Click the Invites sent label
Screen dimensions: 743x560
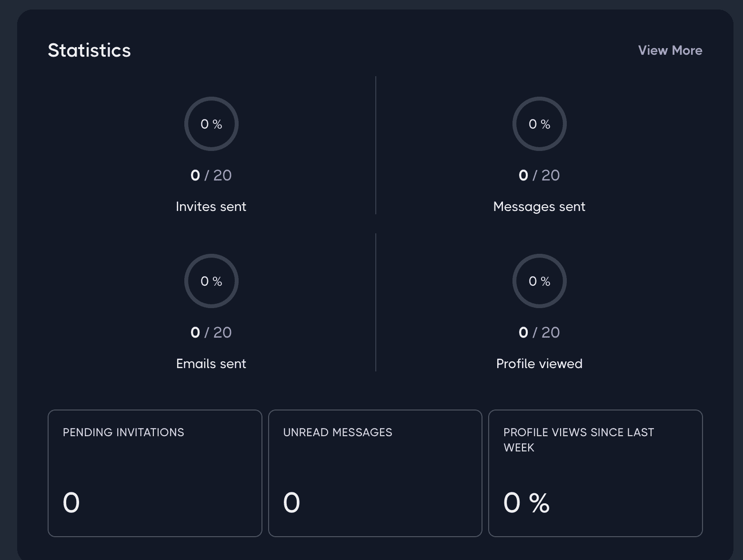211,207
